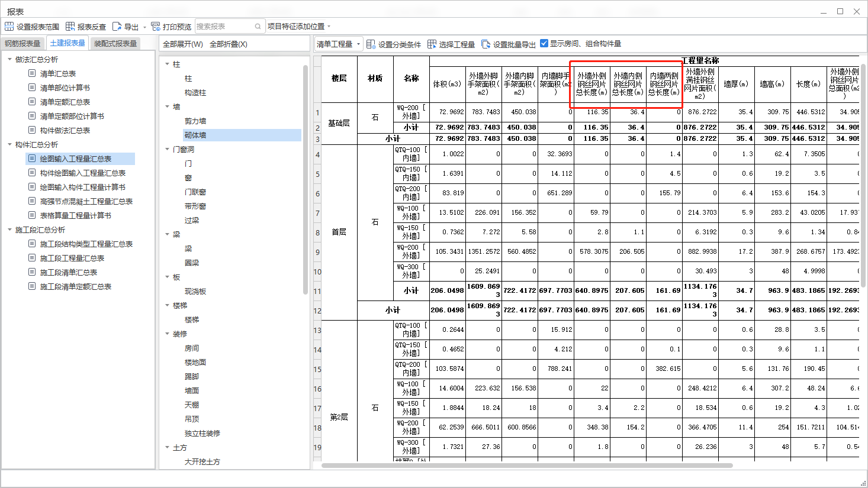Click the 打印预览 print preview icon
This screenshot has width=868, height=488.
[x=156, y=27]
